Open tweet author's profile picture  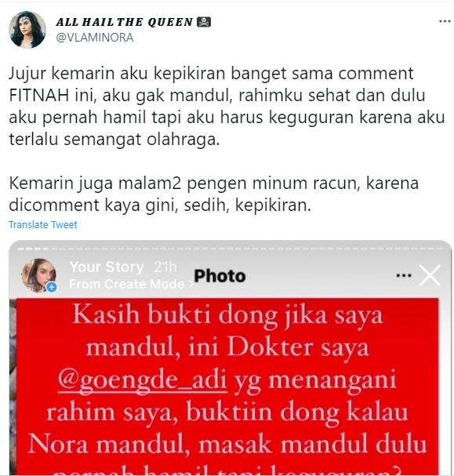tap(27, 30)
